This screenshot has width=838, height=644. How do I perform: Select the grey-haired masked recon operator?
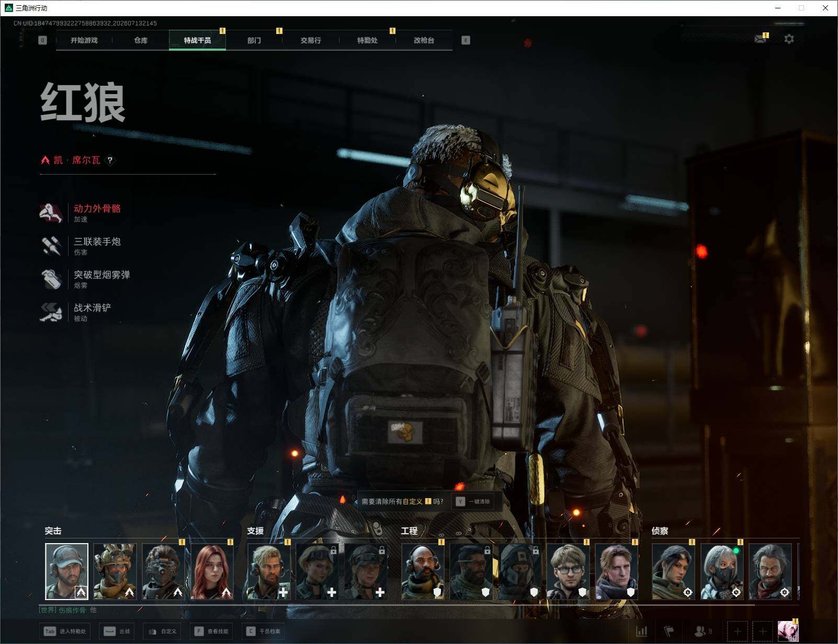(722, 571)
